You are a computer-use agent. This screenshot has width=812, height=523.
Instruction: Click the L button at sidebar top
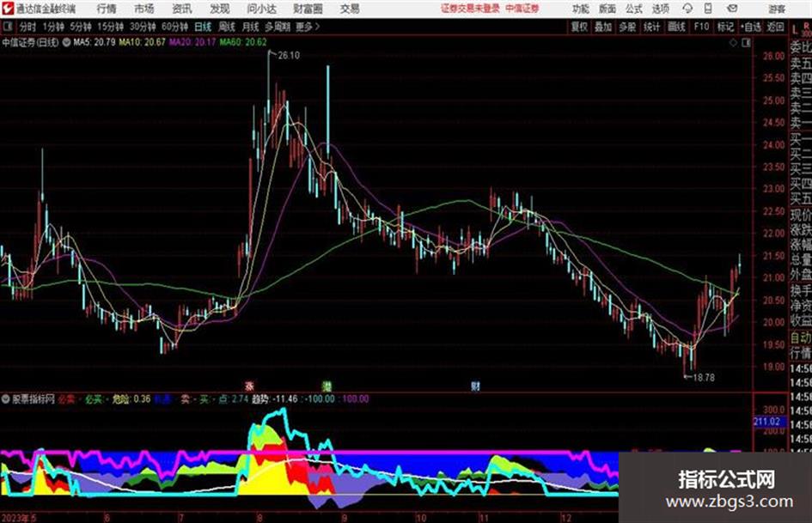(x=796, y=31)
